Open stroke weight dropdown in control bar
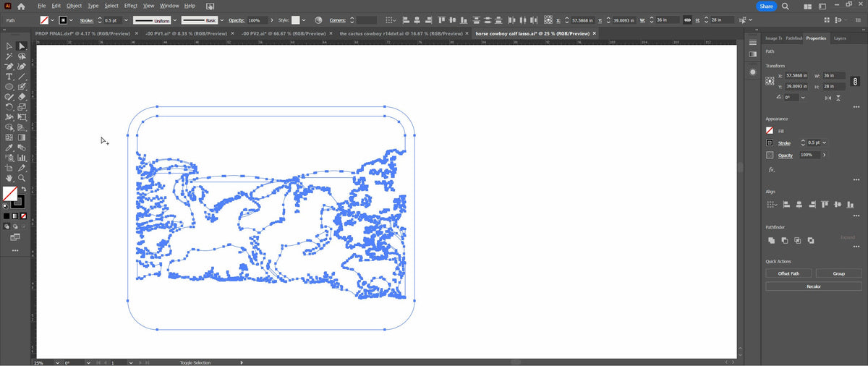Screen dimensions: 868x366 click(126, 20)
